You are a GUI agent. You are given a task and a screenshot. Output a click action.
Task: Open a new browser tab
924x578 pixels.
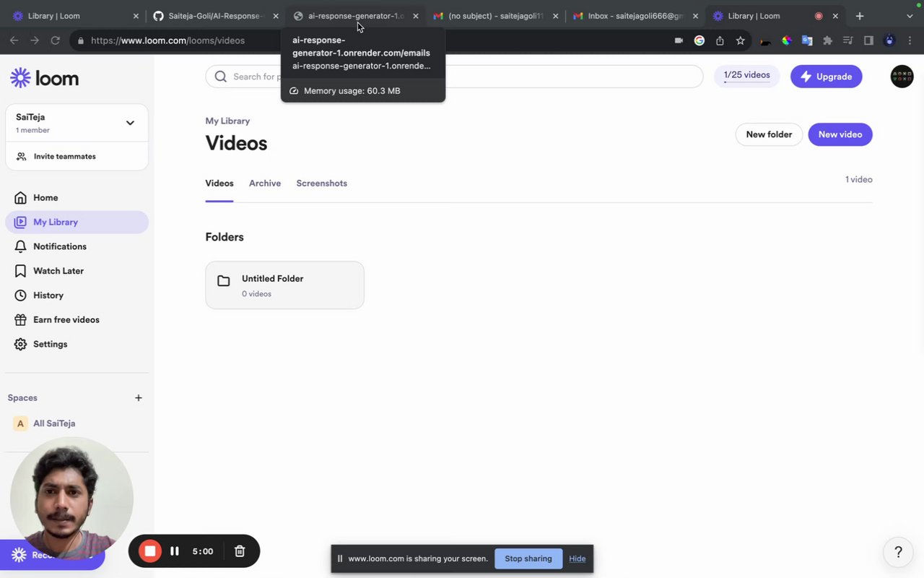859,16
